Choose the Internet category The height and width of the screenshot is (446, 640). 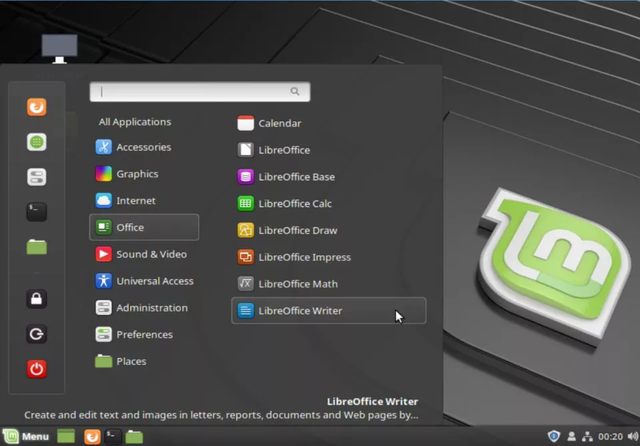(x=135, y=201)
